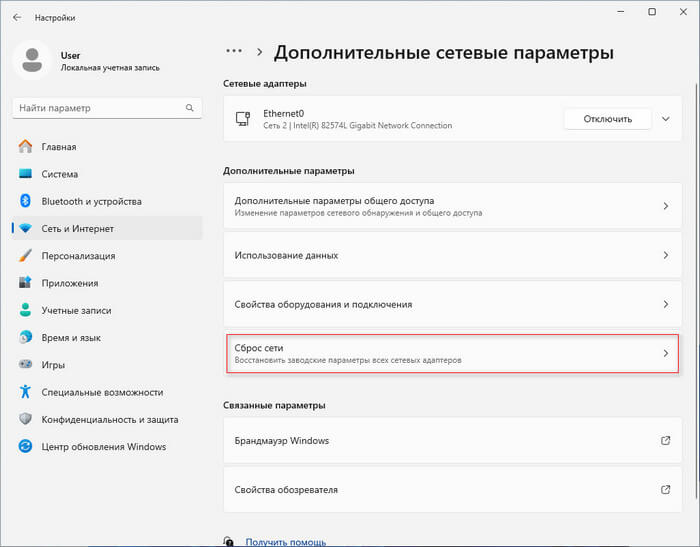Image resolution: width=700 pixels, height=547 pixels.
Task: Click the Система monitor icon
Action: pyautogui.click(x=25, y=174)
